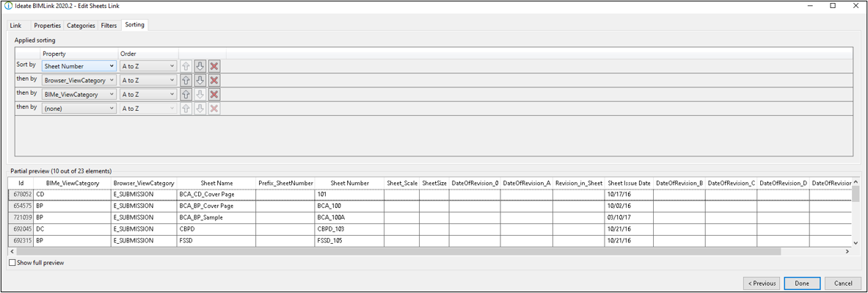Delete the BIMe_ViewCategory sort row
Image resolution: width=868 pixels, height=293 pixels.
[214, 94]
